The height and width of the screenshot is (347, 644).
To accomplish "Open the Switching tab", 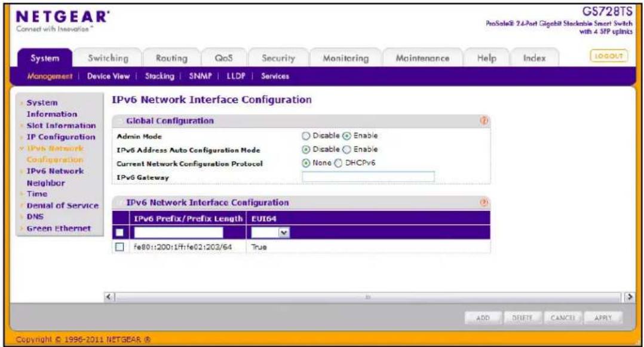I will (x=108, y=59).
